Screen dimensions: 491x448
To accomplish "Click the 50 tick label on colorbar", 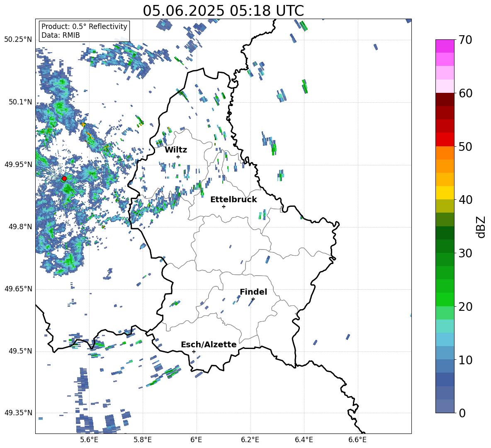I will point(465,147).
